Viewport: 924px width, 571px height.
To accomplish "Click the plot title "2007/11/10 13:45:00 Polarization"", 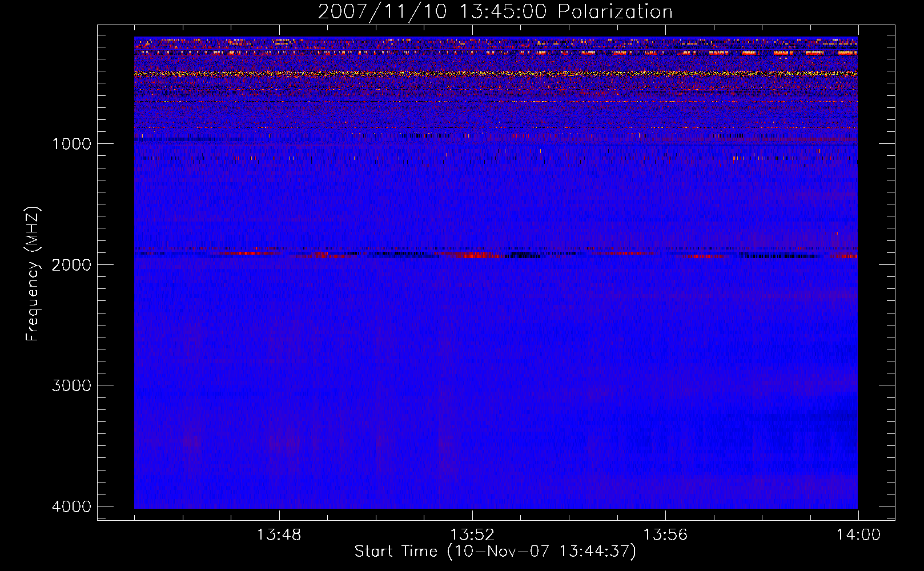I will (x=495, y=11).
